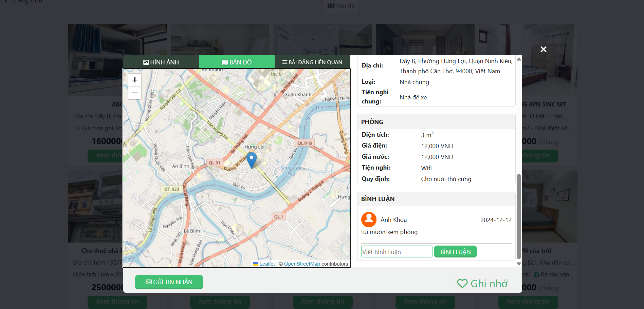Click the Lê Bình label on map
Viewport: 644px width, 309px height.
click(192, 231)
